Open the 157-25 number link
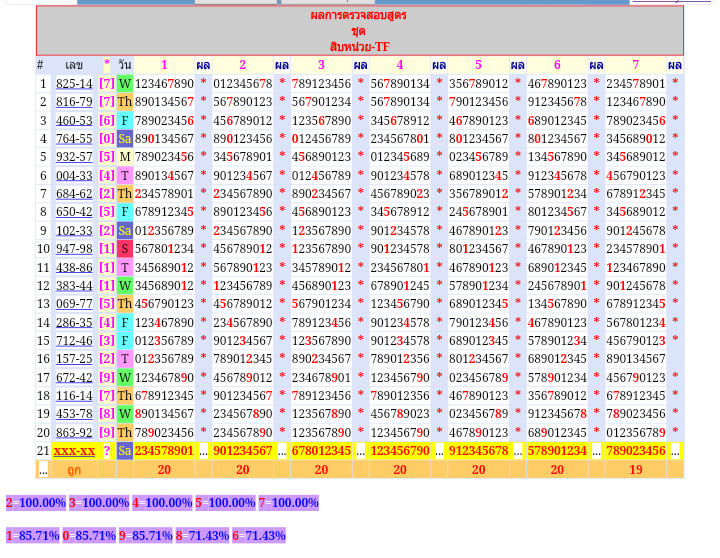 (x=74, y=359)
